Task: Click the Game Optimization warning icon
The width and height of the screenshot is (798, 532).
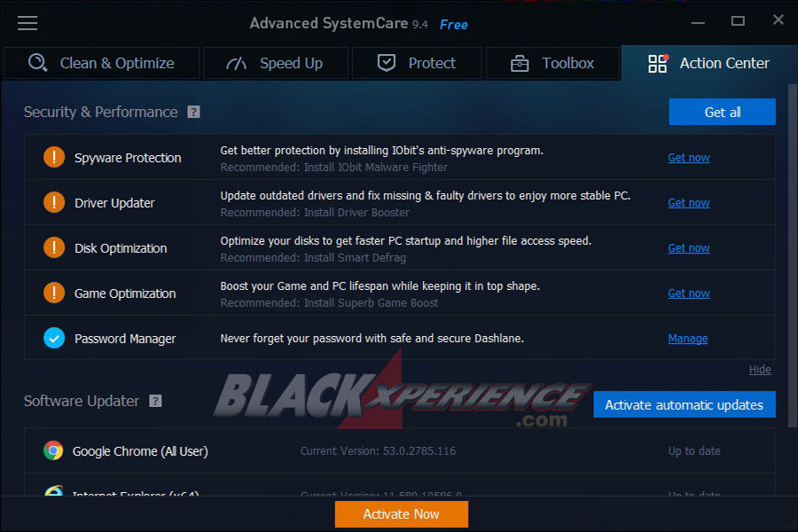Action: 54,293
